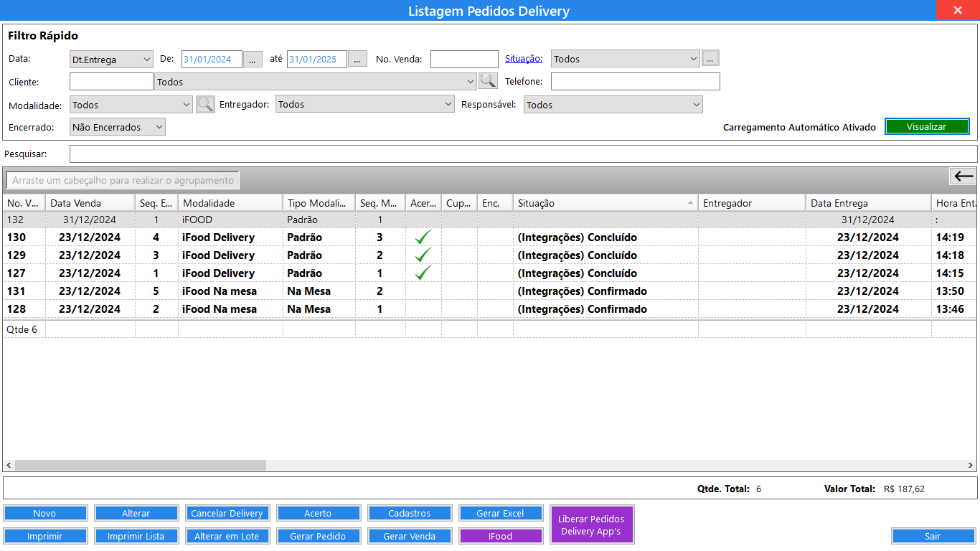Sort by Data Venda column header

90,203
